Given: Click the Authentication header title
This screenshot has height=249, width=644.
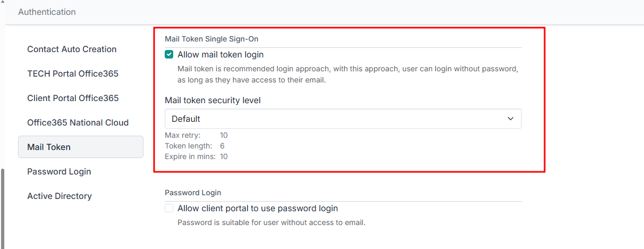Looking at the screenshot, I should point(47,12).
